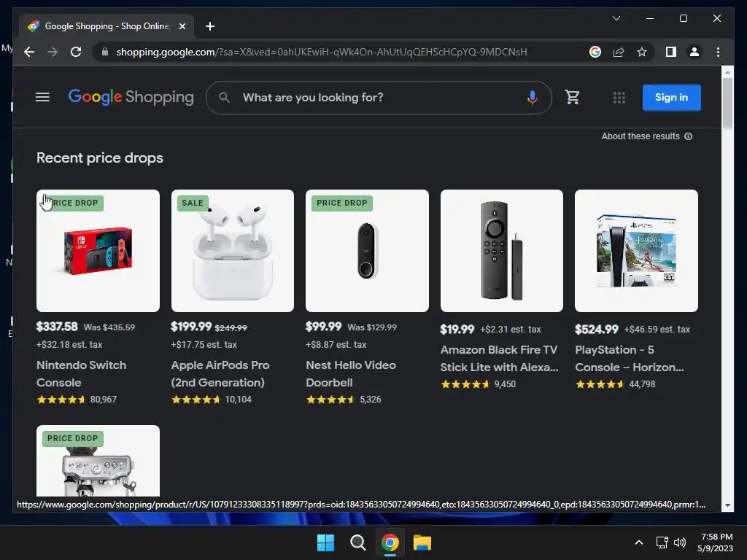Viewport: 747px width, 560px height.
Task: Click the 80,967 reviews rating
Action: click(77, 400)
